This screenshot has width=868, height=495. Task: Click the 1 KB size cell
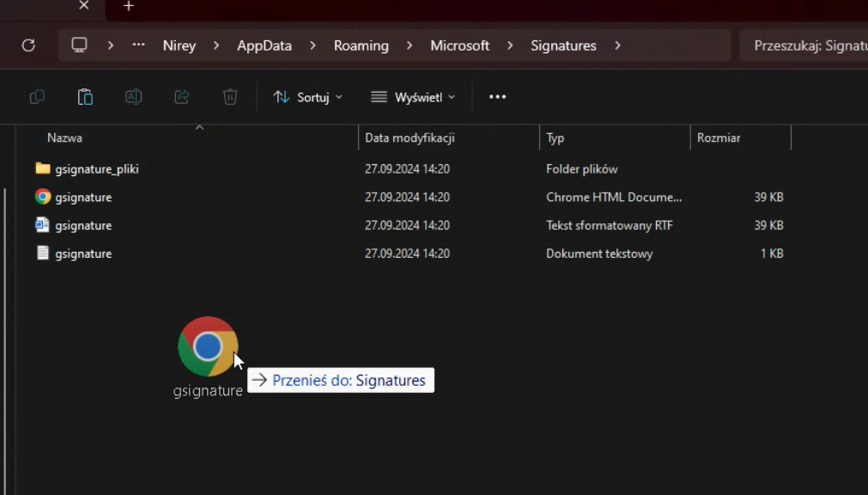(772, 254)
